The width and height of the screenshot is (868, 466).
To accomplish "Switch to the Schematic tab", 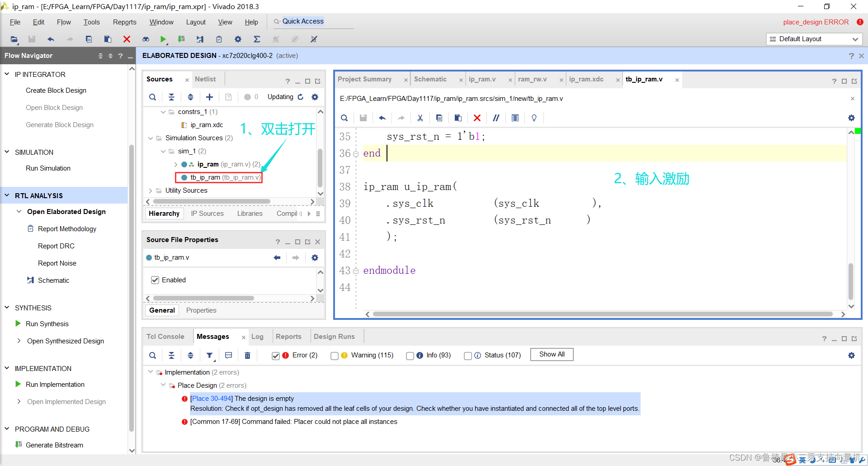I will tap(430, 79).
